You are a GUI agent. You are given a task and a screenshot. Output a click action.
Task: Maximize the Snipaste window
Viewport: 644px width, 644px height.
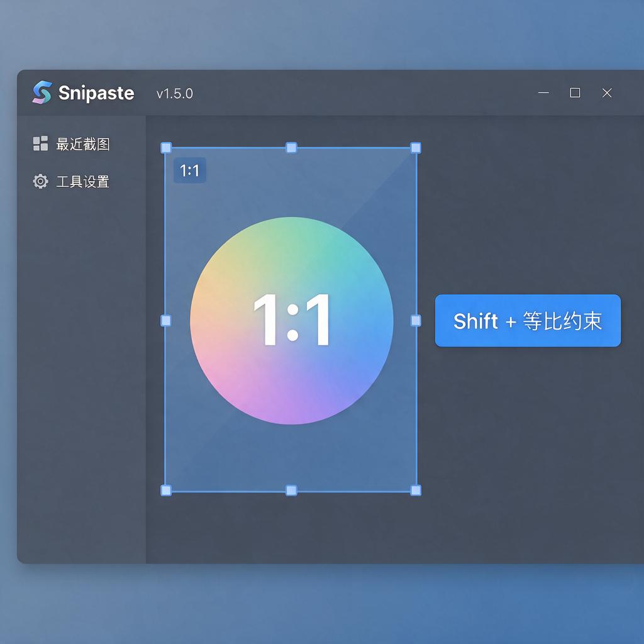point(575,93)
